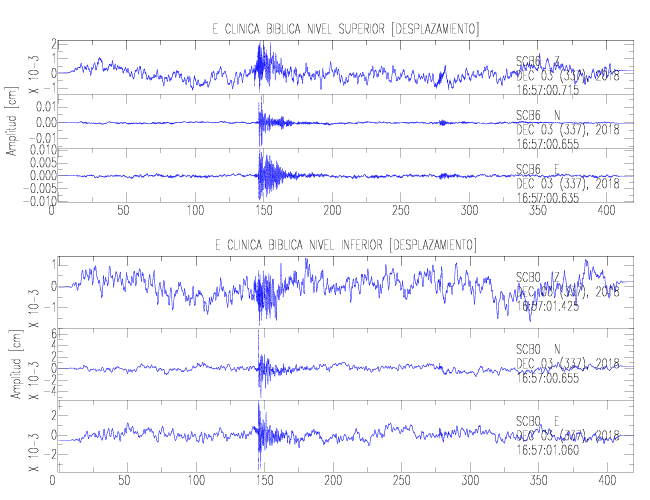Screen dimensions: 650x500
Task: Click x-axis tick 50 of NIVEL INFERIOR plot
Action: (124, 481)
